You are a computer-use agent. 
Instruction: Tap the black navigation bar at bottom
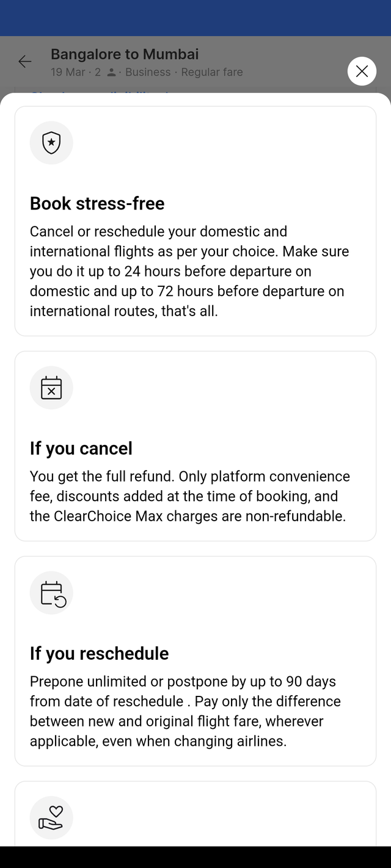[195, 857]
